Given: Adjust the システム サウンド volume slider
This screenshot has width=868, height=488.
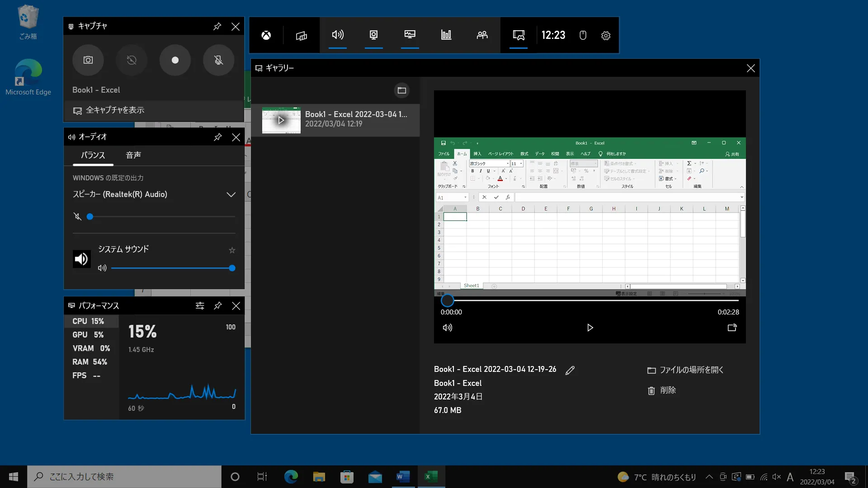Looking at the screenshot, I should pyautogui.click(x=173, y=268).
